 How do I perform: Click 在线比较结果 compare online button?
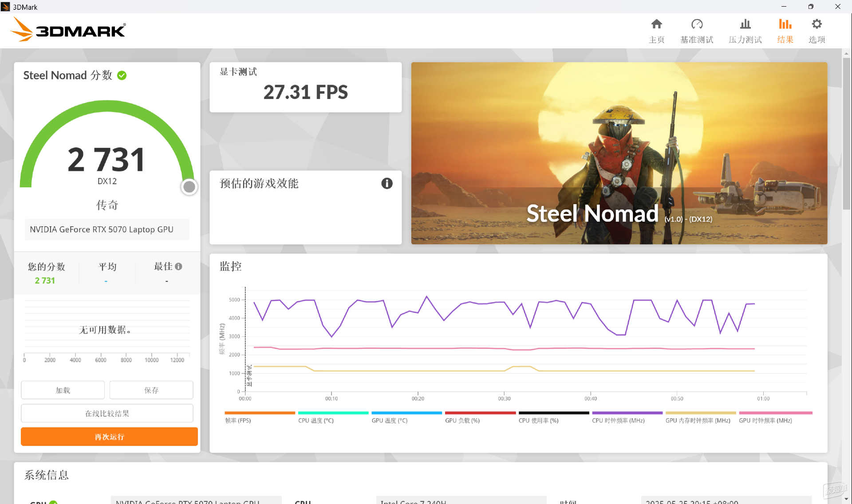107,413
